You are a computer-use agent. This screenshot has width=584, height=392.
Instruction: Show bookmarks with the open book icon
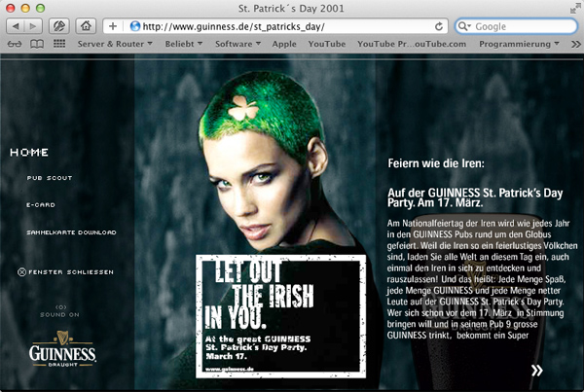37,44
